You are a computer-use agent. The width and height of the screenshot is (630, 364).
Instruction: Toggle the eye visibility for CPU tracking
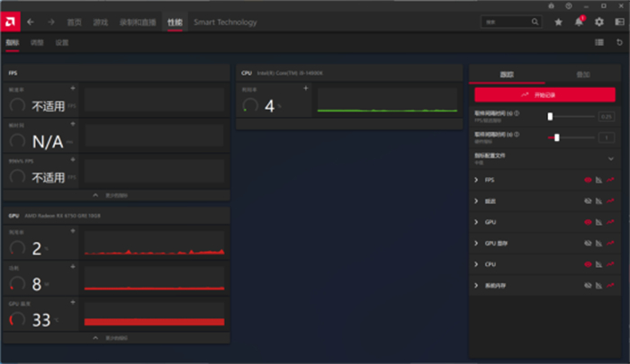click(x=588, y=264)
